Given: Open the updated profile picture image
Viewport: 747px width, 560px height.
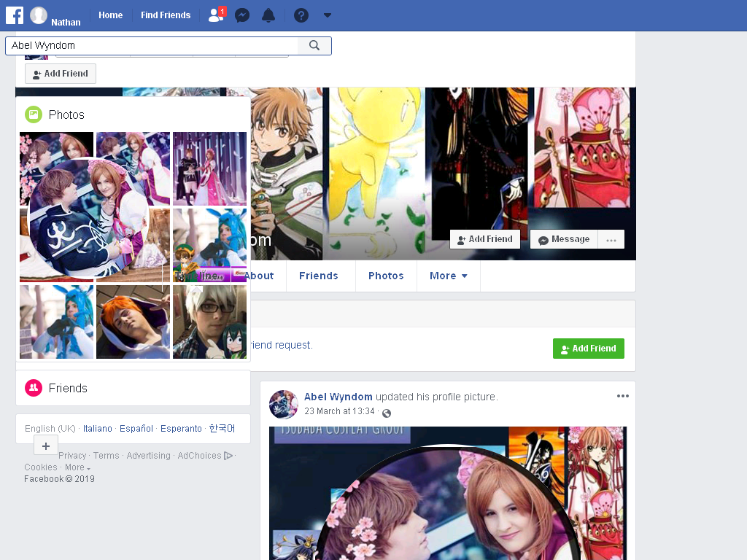Looking at the screenshot, I should coord(448,494).
